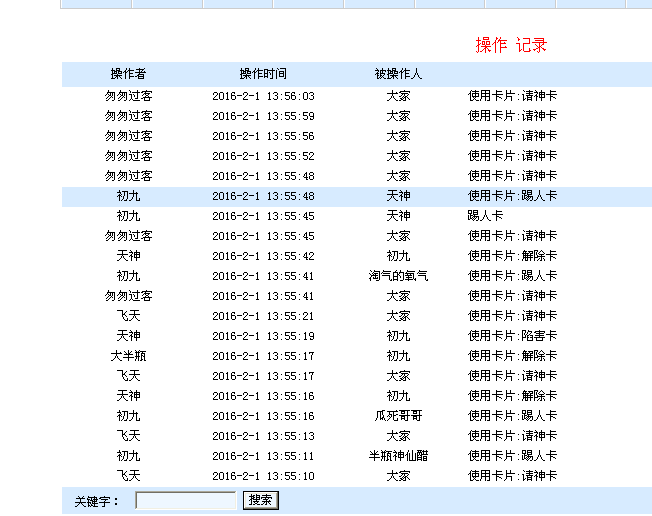Click 天神 target in highlighted 13:55:48 row
652x516 pixels.
click(x=398, y=196)
